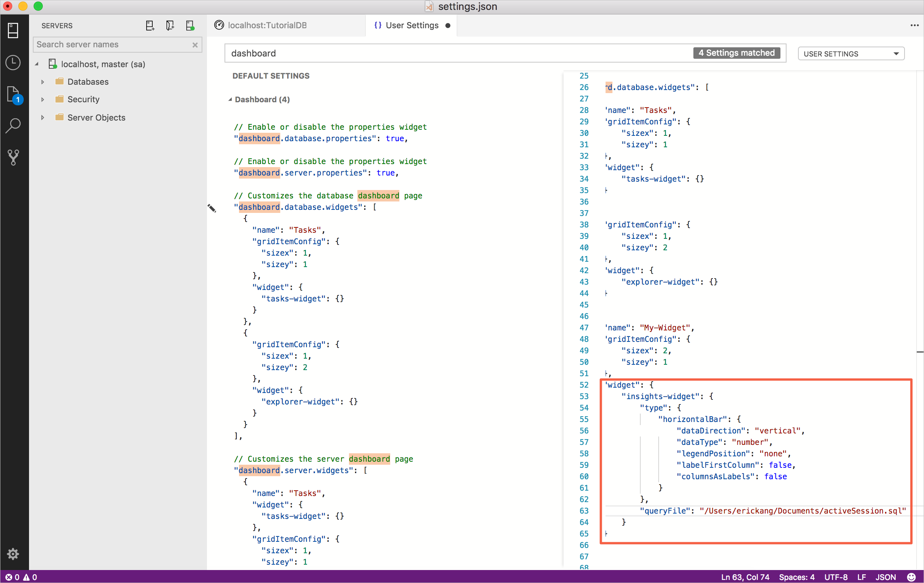The height and width of the screenshot is (583, 924).
Task: Click the User Settings tab
Action: (409, 25)
